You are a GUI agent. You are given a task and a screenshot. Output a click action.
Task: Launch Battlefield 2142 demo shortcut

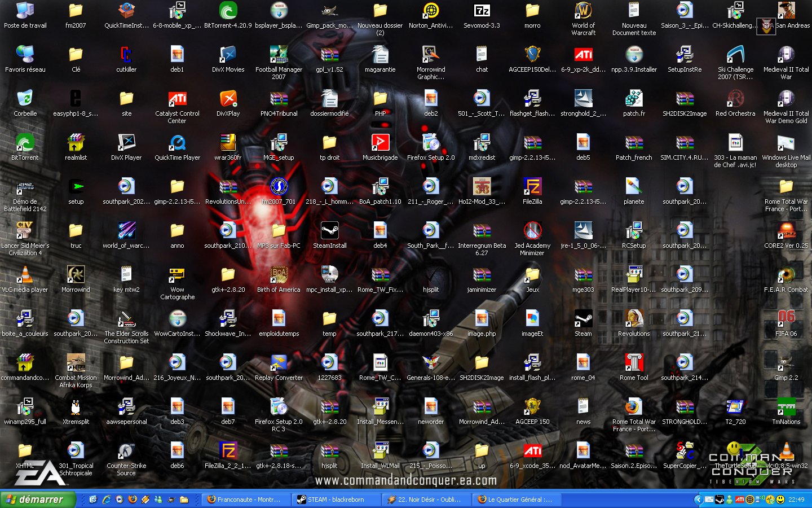[25, 195]
